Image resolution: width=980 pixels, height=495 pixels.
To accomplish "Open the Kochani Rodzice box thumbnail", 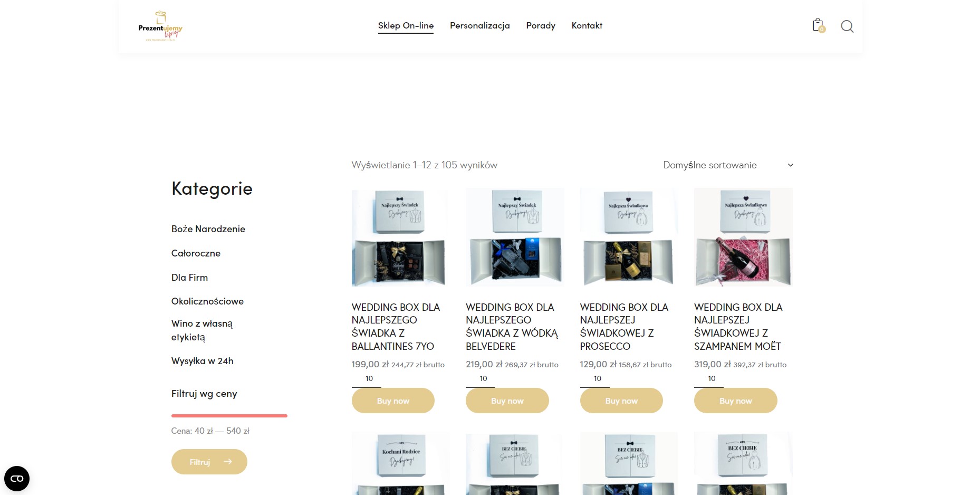I will pyautogui.click(x=400, y=463).
